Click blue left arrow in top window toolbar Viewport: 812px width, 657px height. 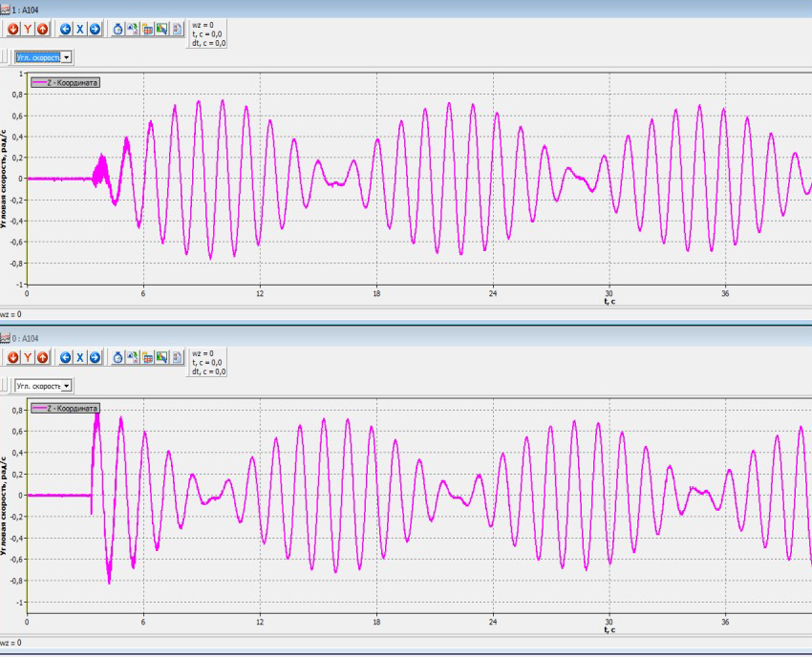tap(66, 29)
